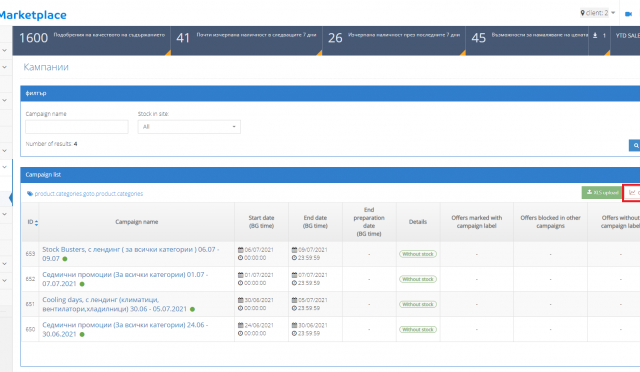The image size is (640, 372).
Task: Click calendar icon for start date 01/07/2021
Action: pos(240,275)
